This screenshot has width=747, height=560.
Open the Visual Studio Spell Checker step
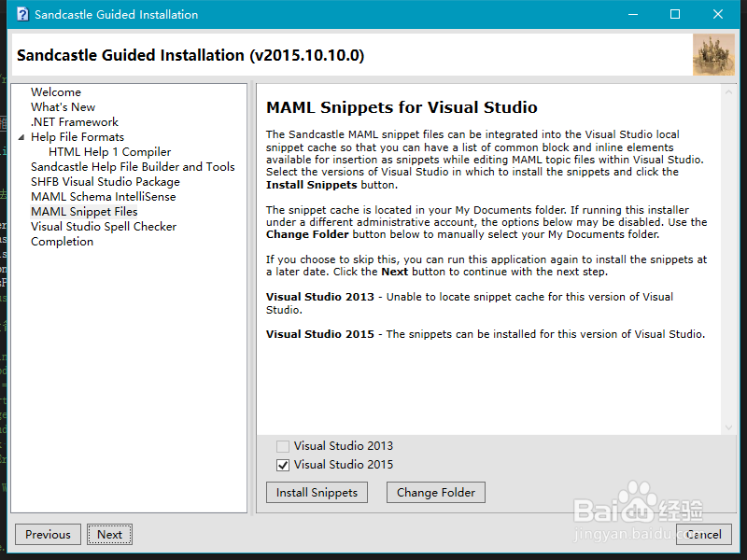pos(104,227)
